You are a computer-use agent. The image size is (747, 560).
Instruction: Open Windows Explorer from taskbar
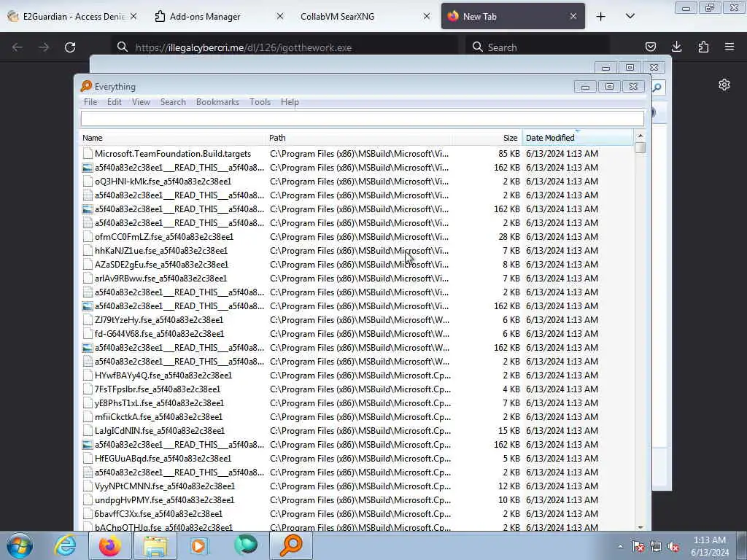pyautogui.click(x=155, y=545)
